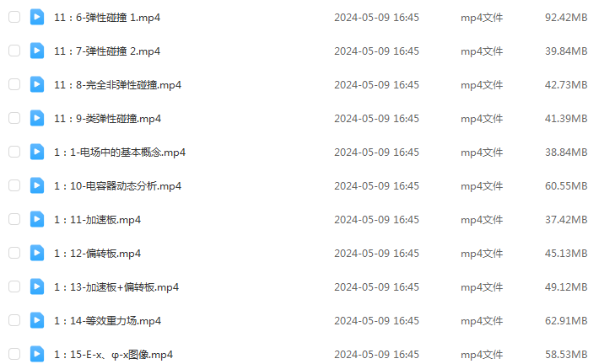Open the file 1：1-电场中的基本概念.mp4
The height and width of the screenshot is (364, 599).
click(x=120, y=153)
